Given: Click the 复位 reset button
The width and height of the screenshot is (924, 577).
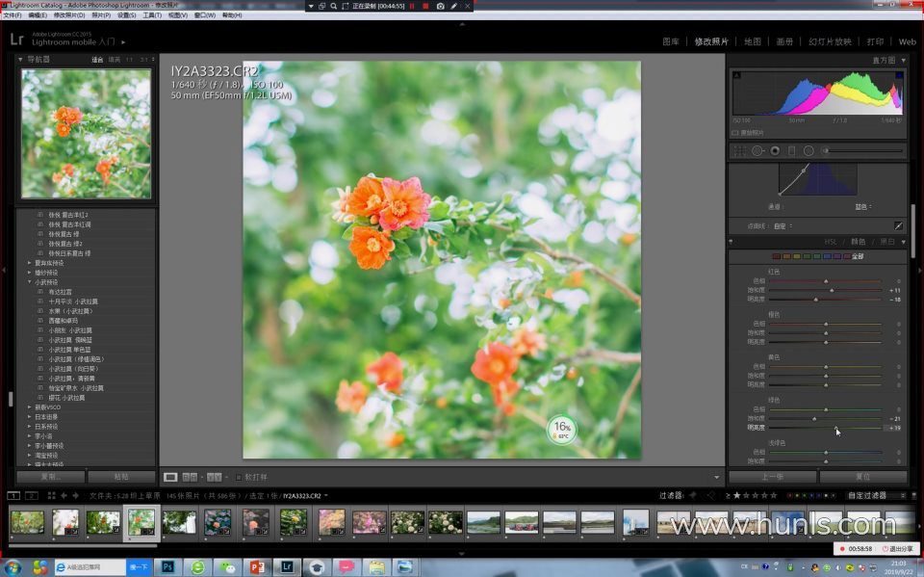Looking at the screenshot, I should click(862, 477).
